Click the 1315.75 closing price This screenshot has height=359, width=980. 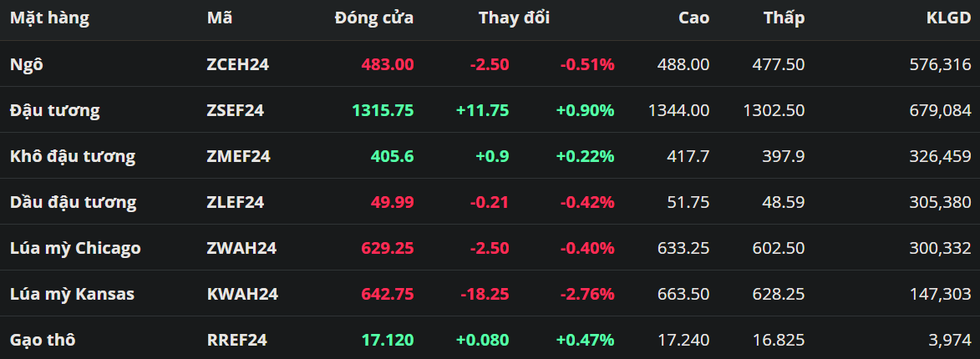click(383, 110)
